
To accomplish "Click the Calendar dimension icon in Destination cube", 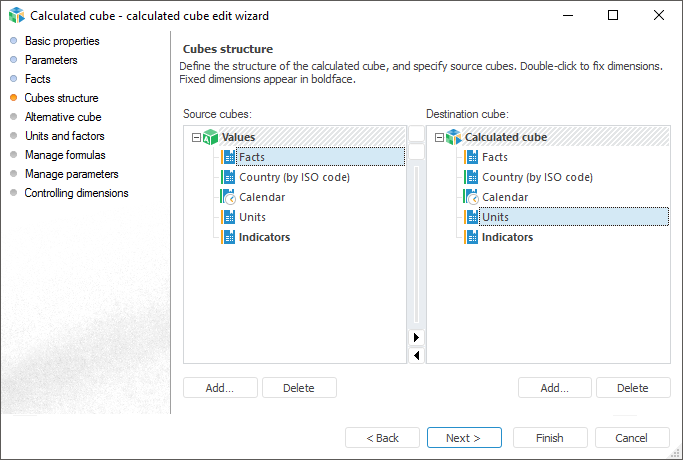I will pyautogui.click(x=471, y=197).
